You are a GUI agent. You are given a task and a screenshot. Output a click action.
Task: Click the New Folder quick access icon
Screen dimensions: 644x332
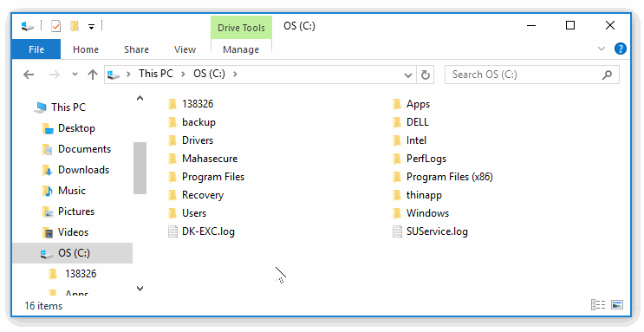[75, 27]
